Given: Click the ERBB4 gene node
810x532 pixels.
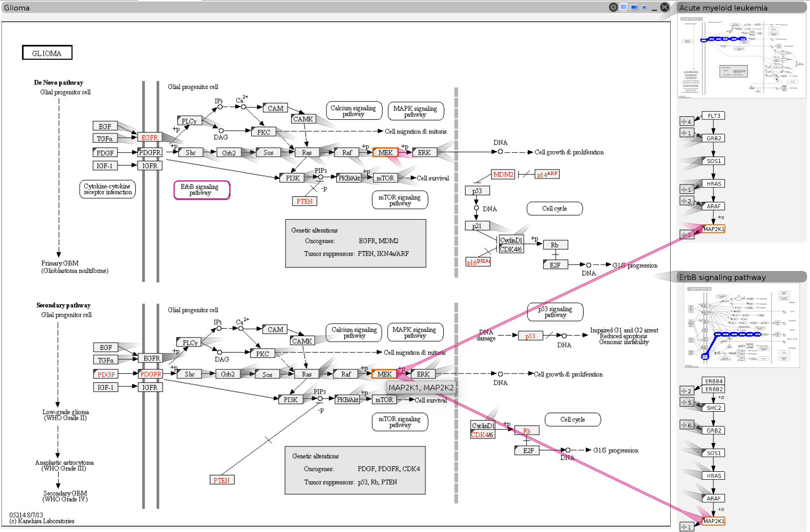Looking at the screenshot, I should click(x=713, y=381).
